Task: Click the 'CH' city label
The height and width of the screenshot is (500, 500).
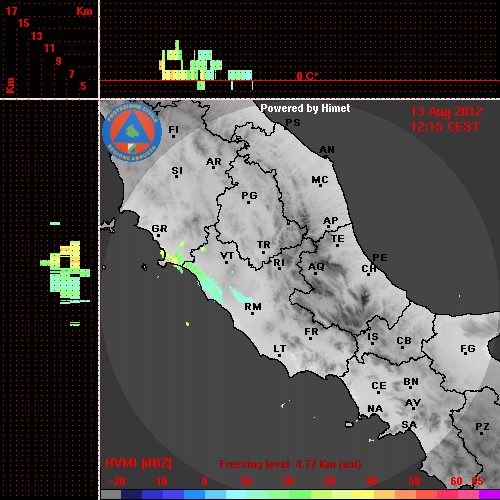Action: click(x=369, y=269)
